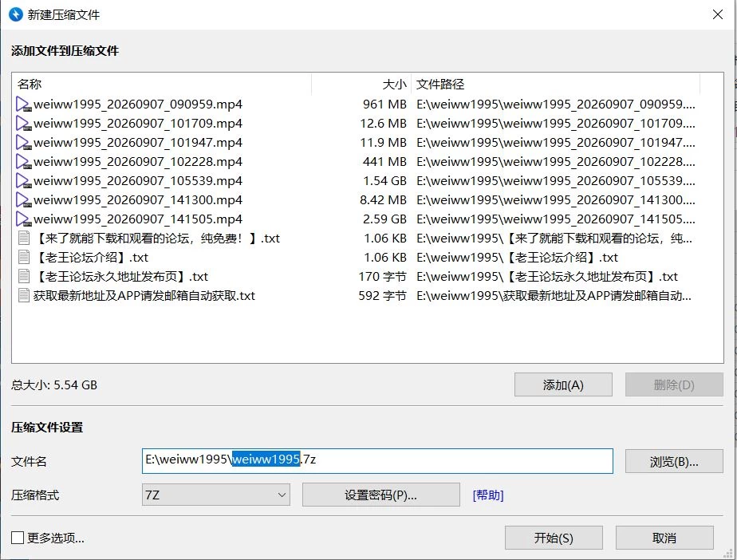737x560 pixels.
Task: Open the [帮助] link
Action: (488, 495)
